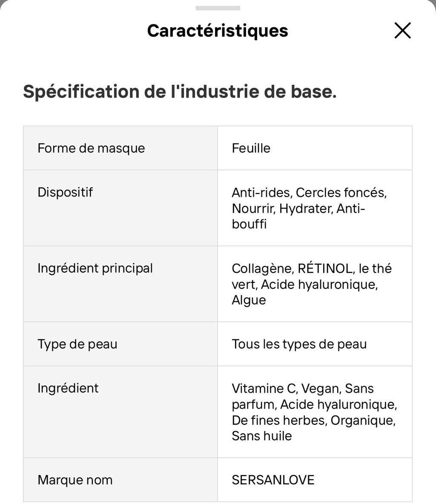Screen dimensions: 436x504
Task: Select the Marque nom row label
Action: (75, 480)
